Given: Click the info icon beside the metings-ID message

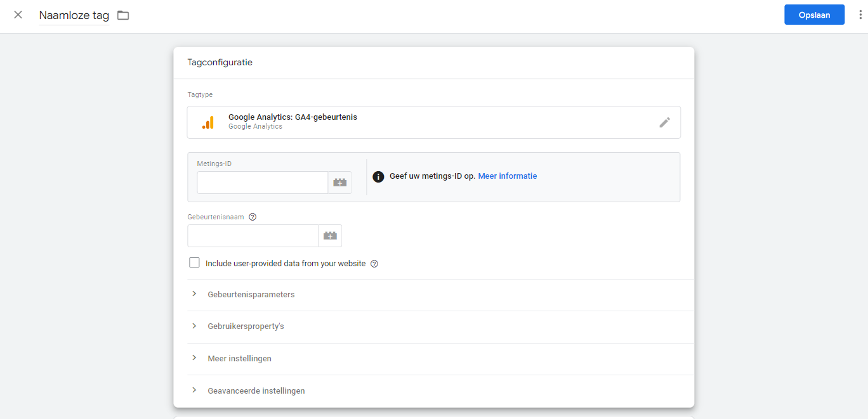Looking at the screenshot, I should pos(378,176).
